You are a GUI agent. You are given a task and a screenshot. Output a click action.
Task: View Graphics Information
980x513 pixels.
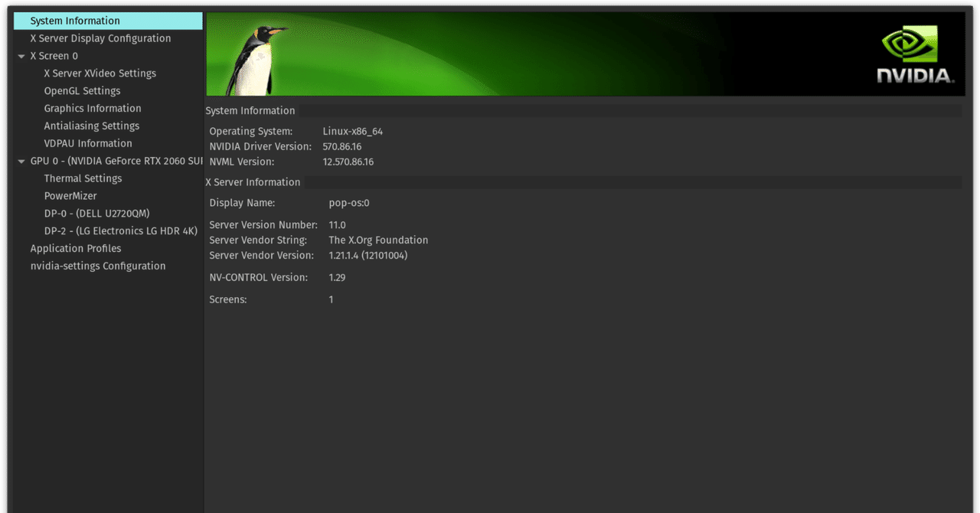click(x=92, y=108)
